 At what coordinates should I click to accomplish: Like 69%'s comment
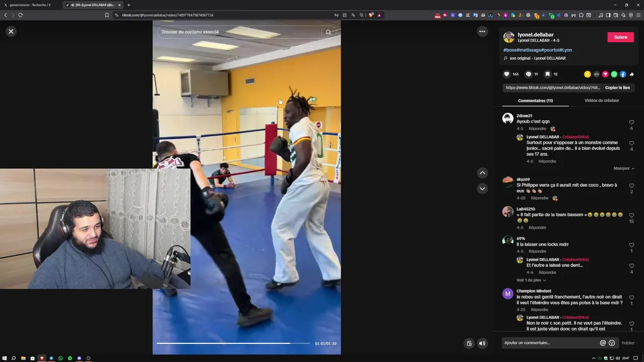[x=631, y=245]
